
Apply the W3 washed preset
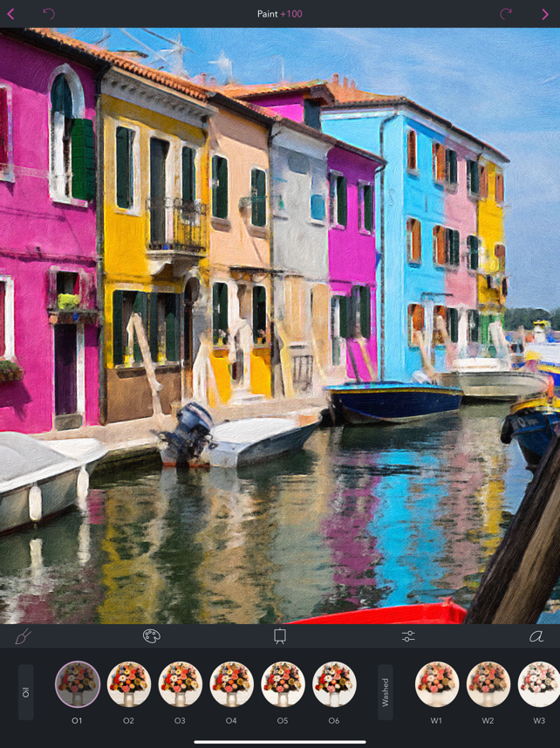coord(539,683)
